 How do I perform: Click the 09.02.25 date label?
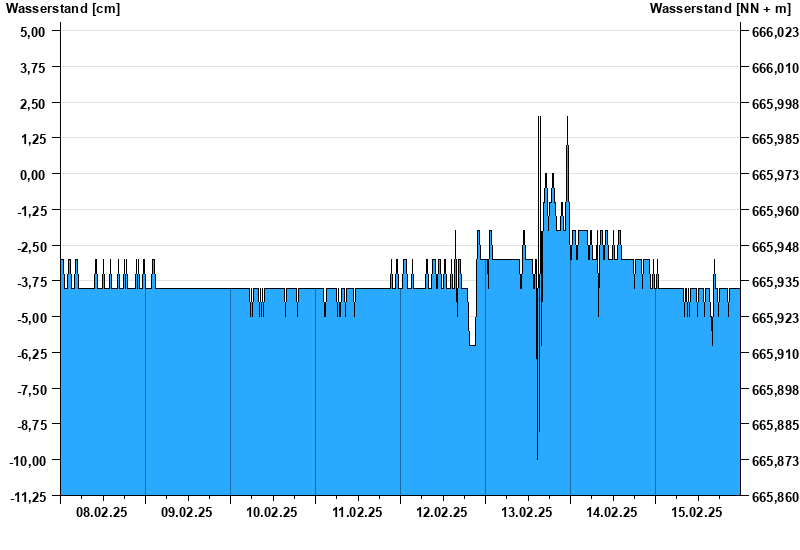(187, 512)
